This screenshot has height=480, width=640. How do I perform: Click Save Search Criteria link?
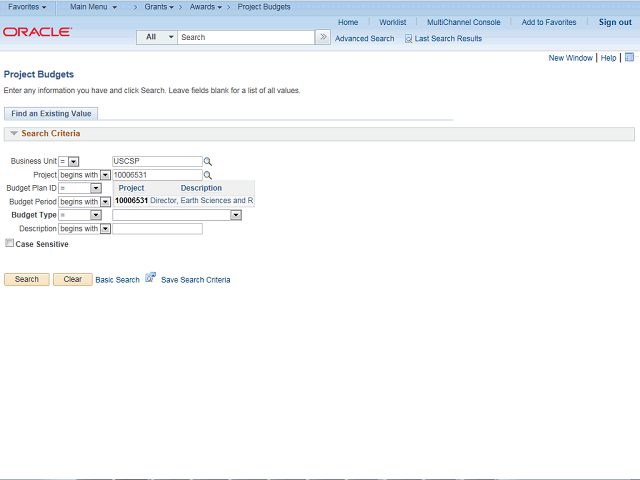(196, 280)
